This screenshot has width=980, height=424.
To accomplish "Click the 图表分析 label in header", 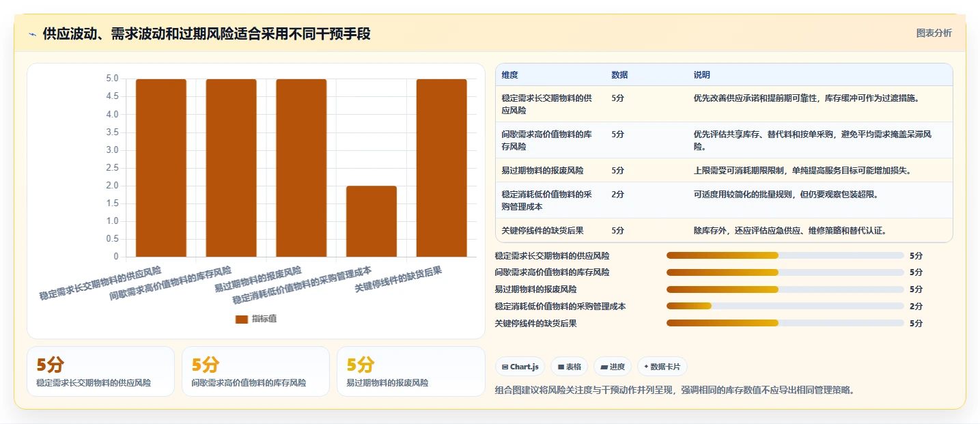I will [934, 33].
